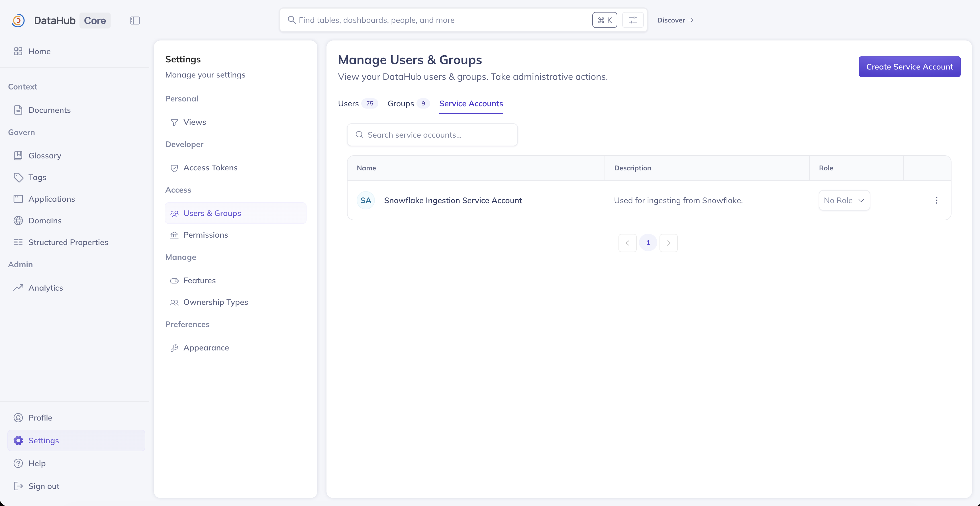Image resolution: width=980 pixels, height=506 pixels.
Task: Go to Tags in the sidebar
Action: coord(37,177)
